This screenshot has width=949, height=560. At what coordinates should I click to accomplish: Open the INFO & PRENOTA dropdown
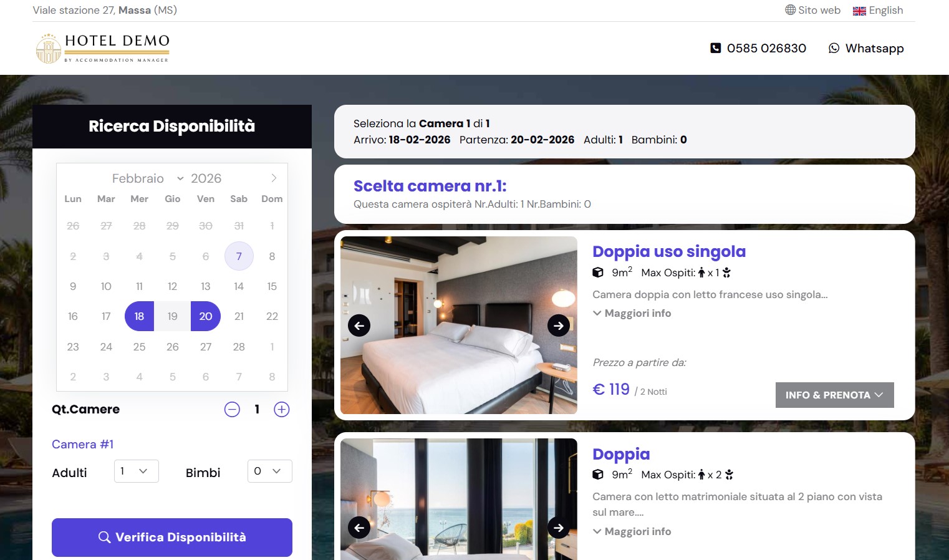click(834, 395)
